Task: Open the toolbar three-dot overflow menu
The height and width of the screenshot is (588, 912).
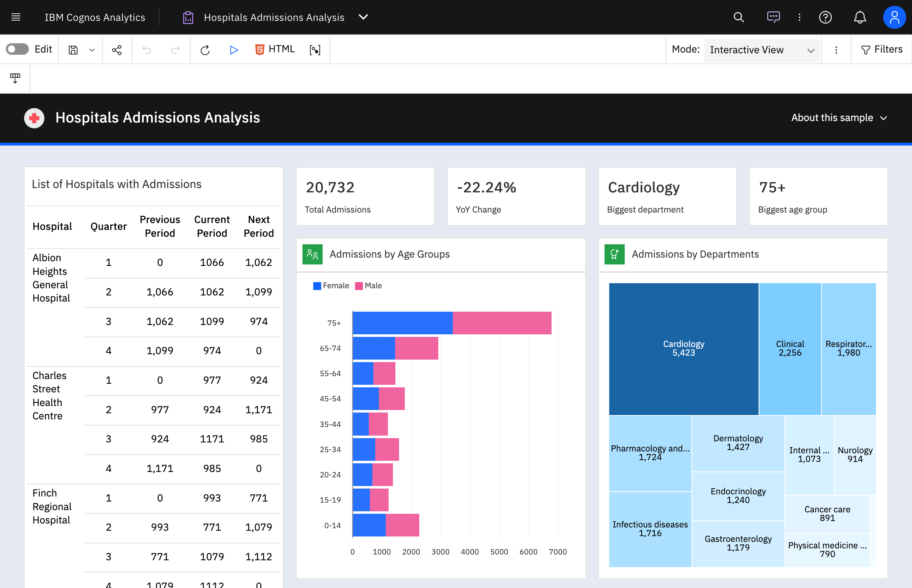Action: [836, 50]
